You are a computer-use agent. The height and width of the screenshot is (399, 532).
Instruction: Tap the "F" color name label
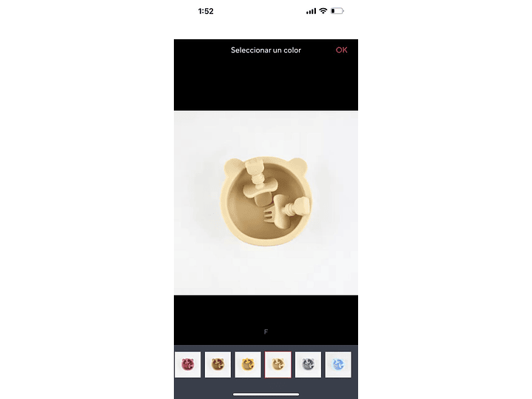pos(266,332)
